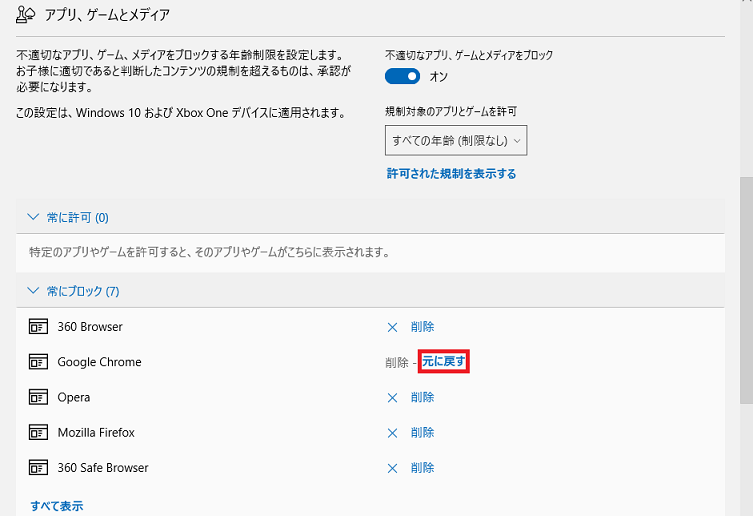Select the Mozilla Firefox entry text
The width and height of the screenshot is (753, 516).
pos(96,432)
